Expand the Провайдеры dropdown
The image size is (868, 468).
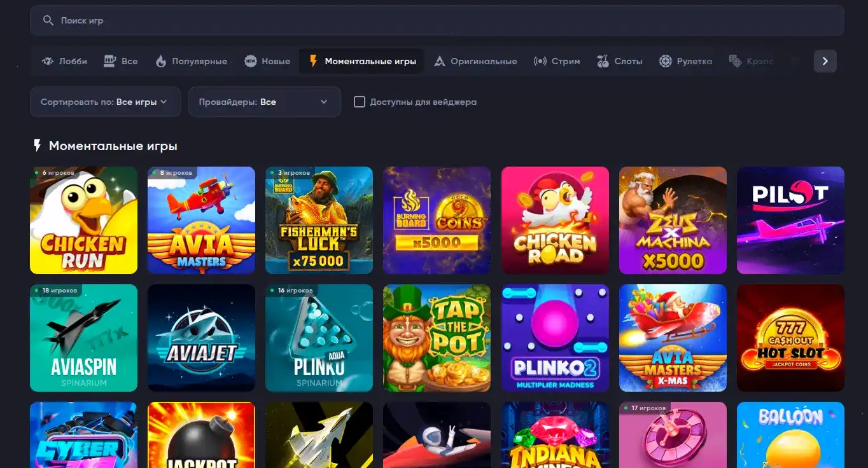click(x=264, y=102)
